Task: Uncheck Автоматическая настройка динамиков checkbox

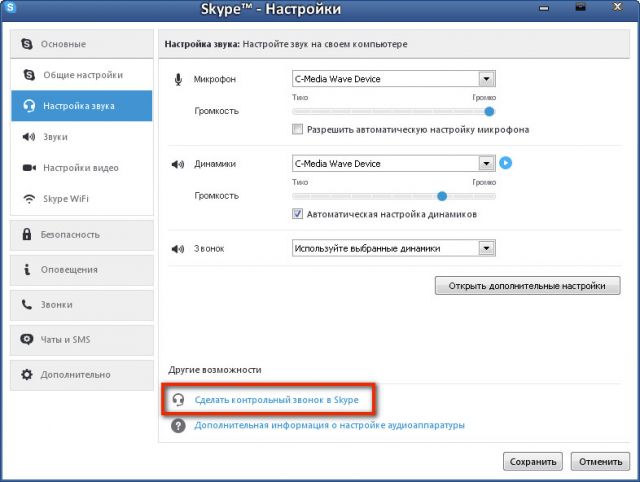Action: [298, 214]
